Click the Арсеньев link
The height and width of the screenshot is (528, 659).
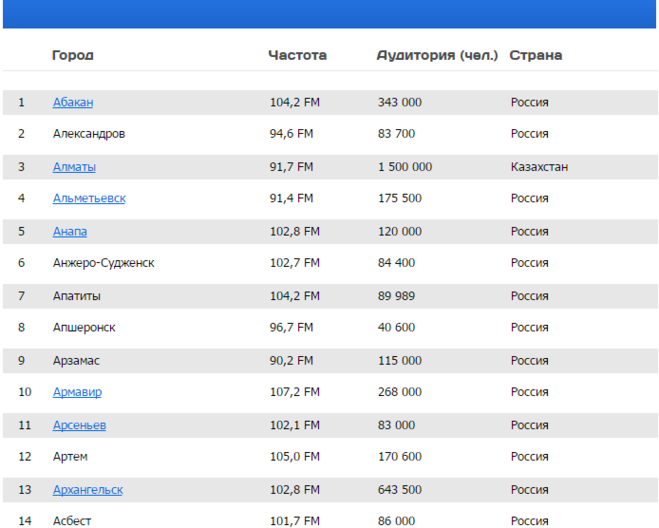pyautogui.click(x=79, y=425)
